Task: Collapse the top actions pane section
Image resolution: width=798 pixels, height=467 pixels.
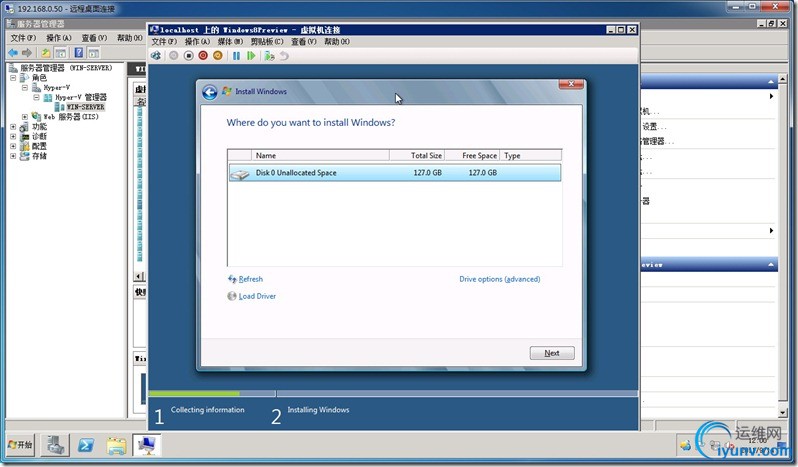Action: [771, 81]
